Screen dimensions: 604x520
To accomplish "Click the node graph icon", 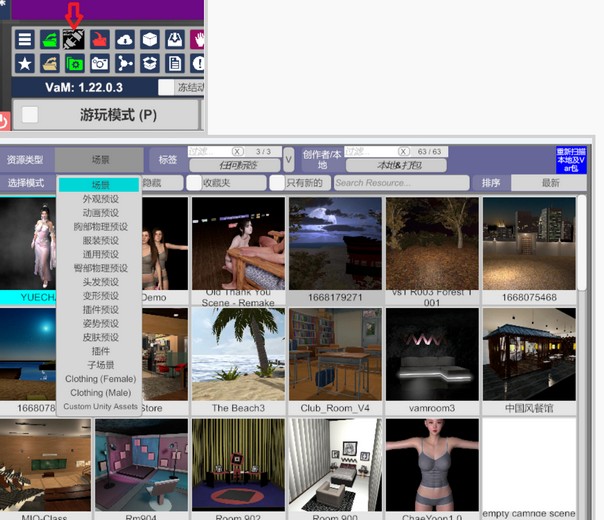I will [x=124, y=63].
